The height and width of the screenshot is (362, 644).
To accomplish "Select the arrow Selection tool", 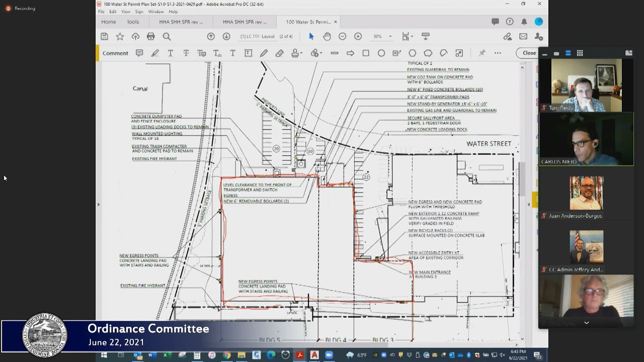I will 311,36.
